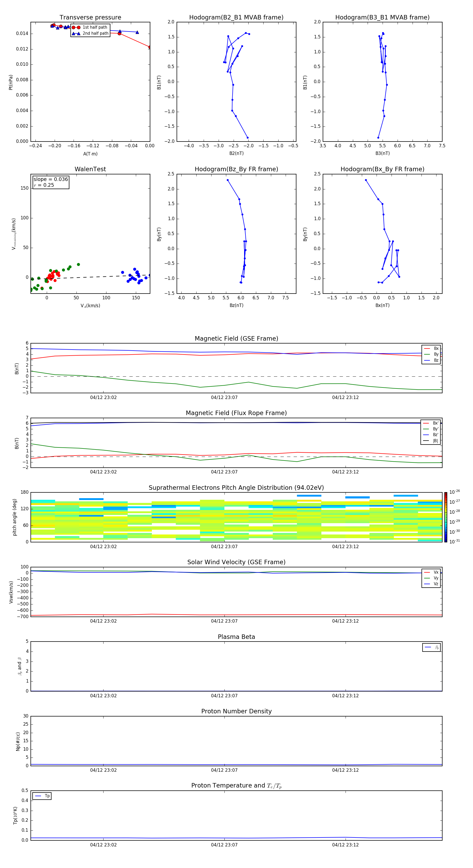
Task: Click the "2nd half path" legend entry
Action: pyautogui.click(x=90, y=33)
